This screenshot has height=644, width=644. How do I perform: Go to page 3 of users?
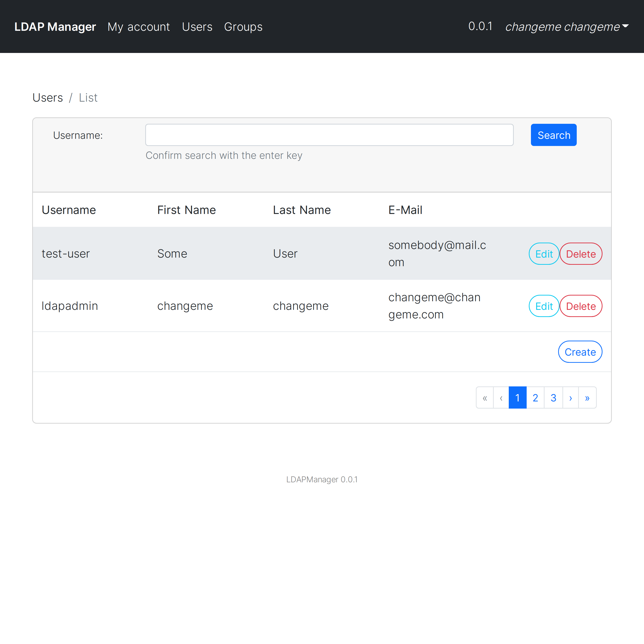point(553,398)
